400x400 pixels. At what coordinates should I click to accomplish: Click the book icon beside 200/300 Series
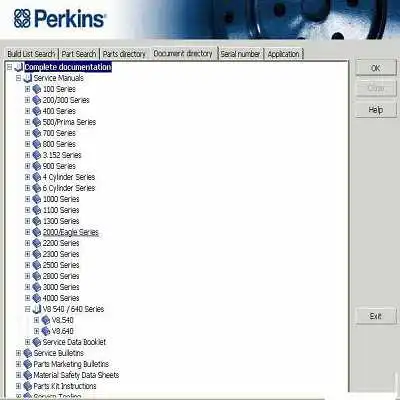click(x=37, y=100)
